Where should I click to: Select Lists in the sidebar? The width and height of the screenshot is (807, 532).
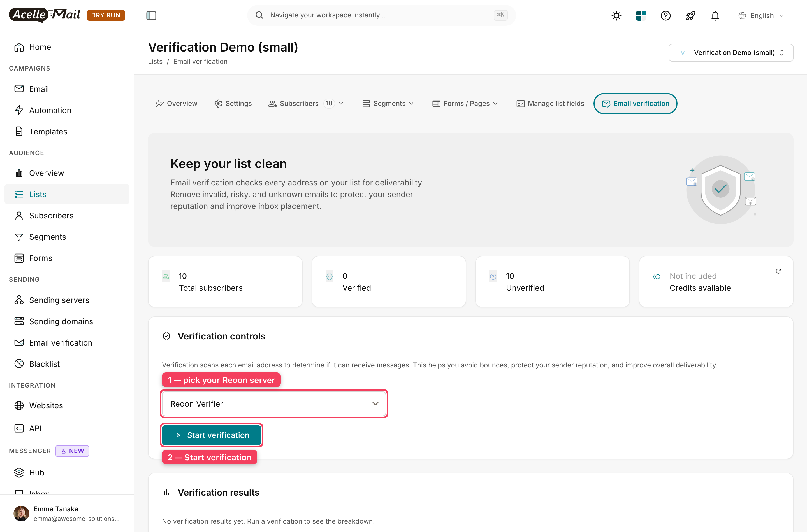coord(67,194)
